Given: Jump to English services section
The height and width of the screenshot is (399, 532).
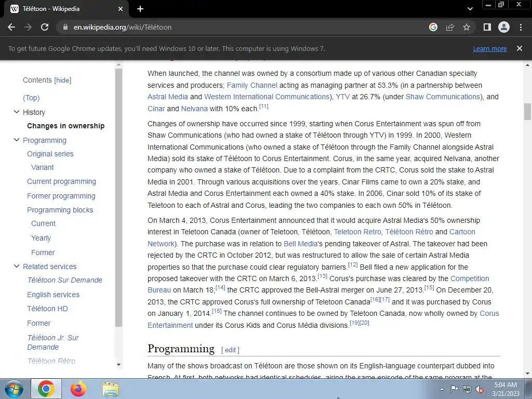Looking at the screenshot, I should 54,295.
